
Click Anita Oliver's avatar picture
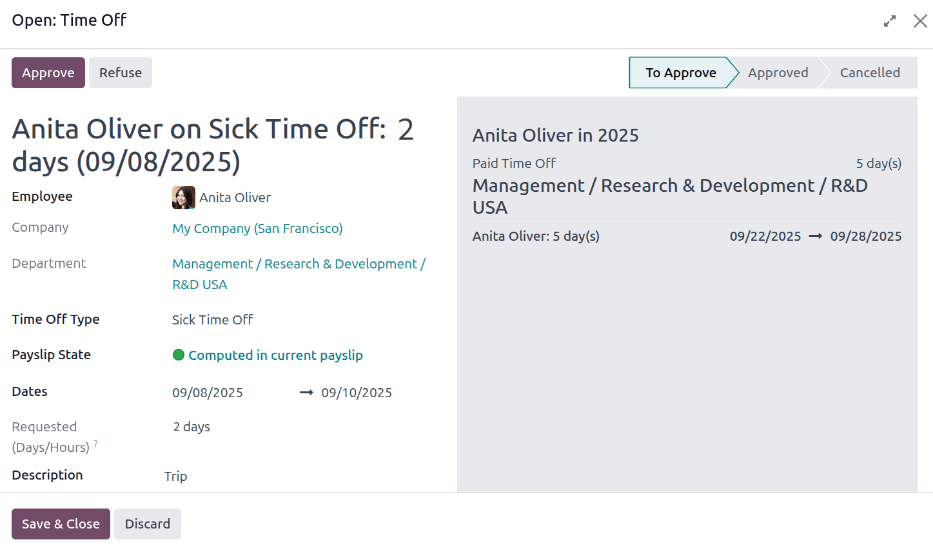coord(183,197)
